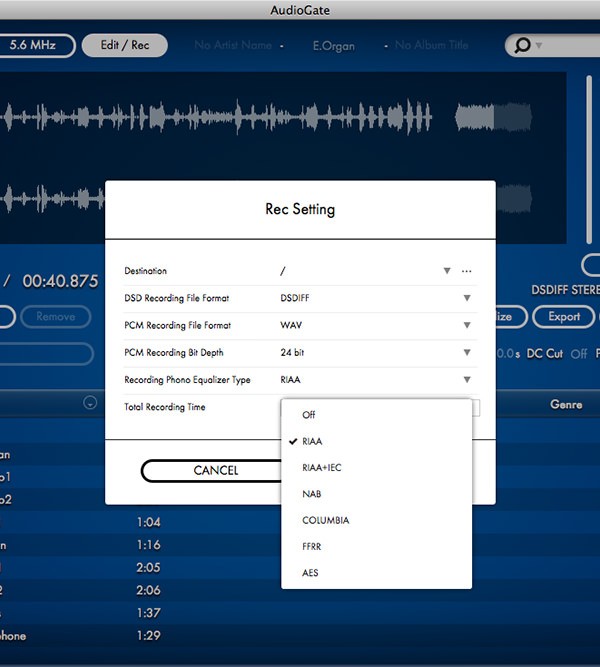Choose the FFRR equalizer option
The image size is (600, 667).
click(x=313, y=547)
